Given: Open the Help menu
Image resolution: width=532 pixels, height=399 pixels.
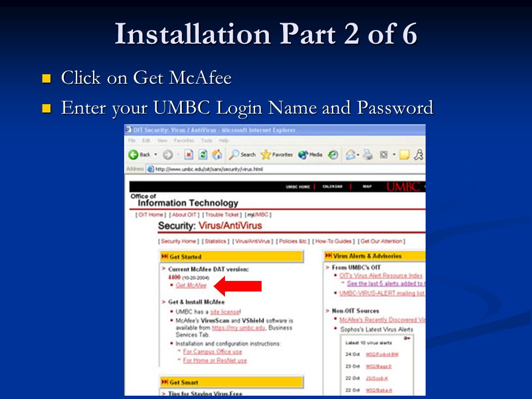Looking at the screenshot, I should pyautogui.click(x=223, y=140).
